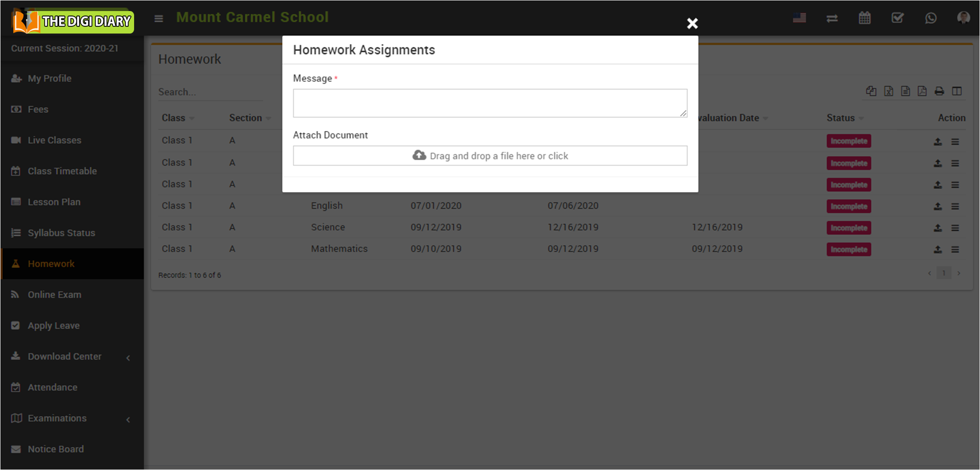View details for the Mathematics row

[955, 249]
